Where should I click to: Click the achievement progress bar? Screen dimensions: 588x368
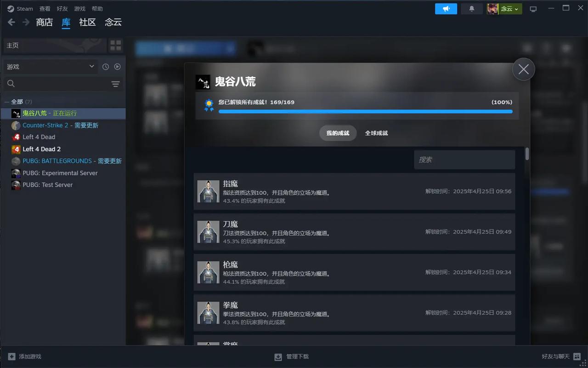point(365,111)
